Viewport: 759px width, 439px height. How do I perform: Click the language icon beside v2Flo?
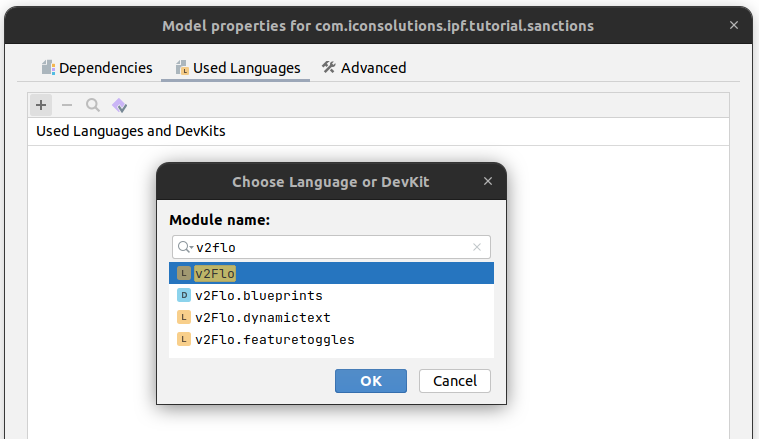coord(184,273)
